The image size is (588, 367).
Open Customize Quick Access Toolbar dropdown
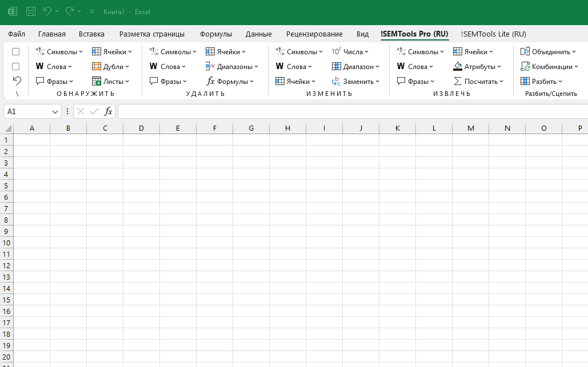(91, 11)
